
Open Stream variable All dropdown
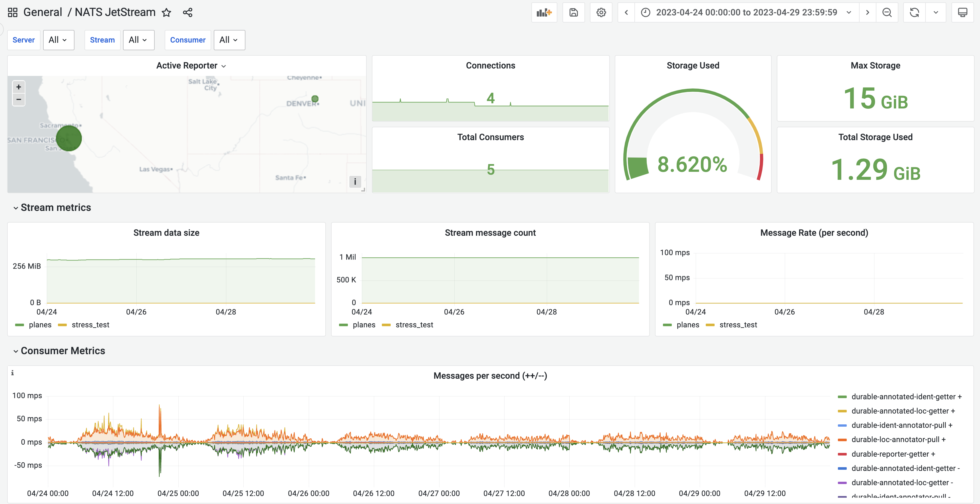[138, 40]
